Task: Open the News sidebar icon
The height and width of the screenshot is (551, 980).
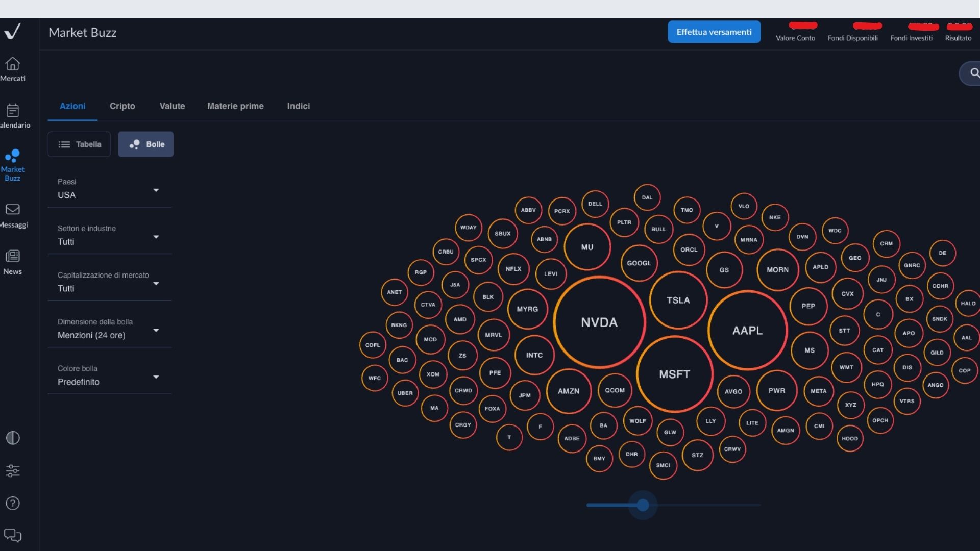Action: 12,256
